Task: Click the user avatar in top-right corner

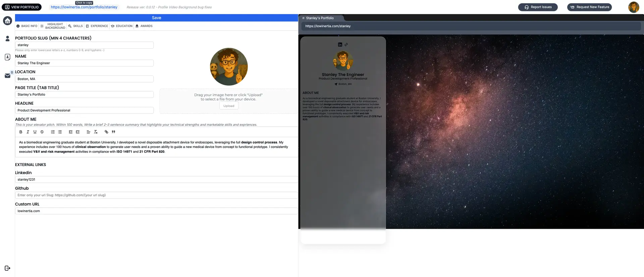Action: pos(634,7)
